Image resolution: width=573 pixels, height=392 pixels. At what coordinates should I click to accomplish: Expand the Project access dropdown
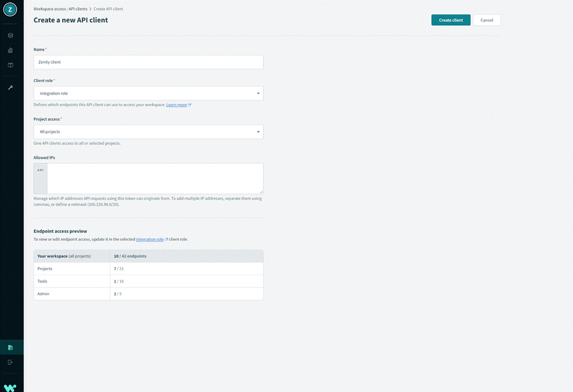click(x=148, y=131)
